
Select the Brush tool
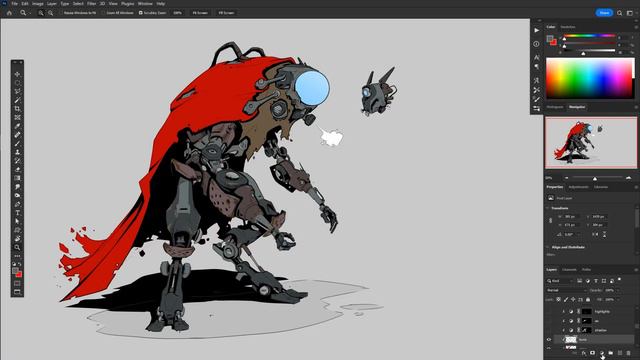17,144
